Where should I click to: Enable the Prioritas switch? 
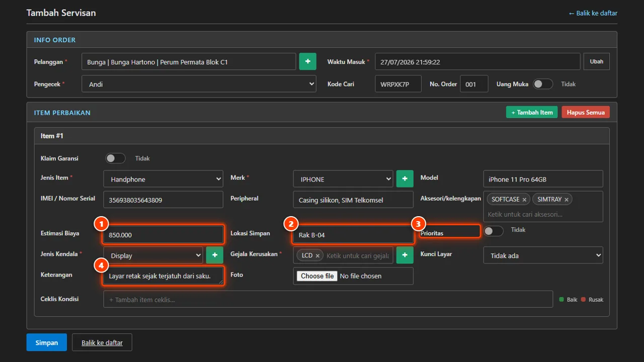[x=493, y=231]
